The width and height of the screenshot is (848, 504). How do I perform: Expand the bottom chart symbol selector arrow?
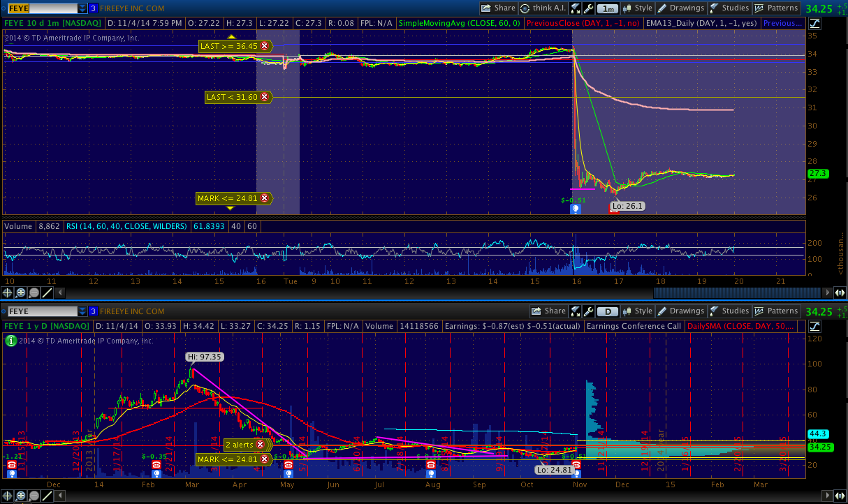tap(82, 311)
